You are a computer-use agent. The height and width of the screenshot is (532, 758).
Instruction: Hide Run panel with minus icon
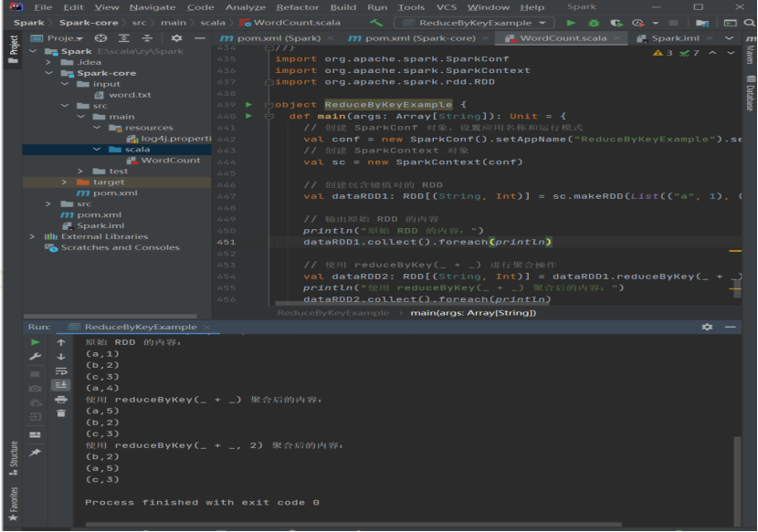pos(731,327)
